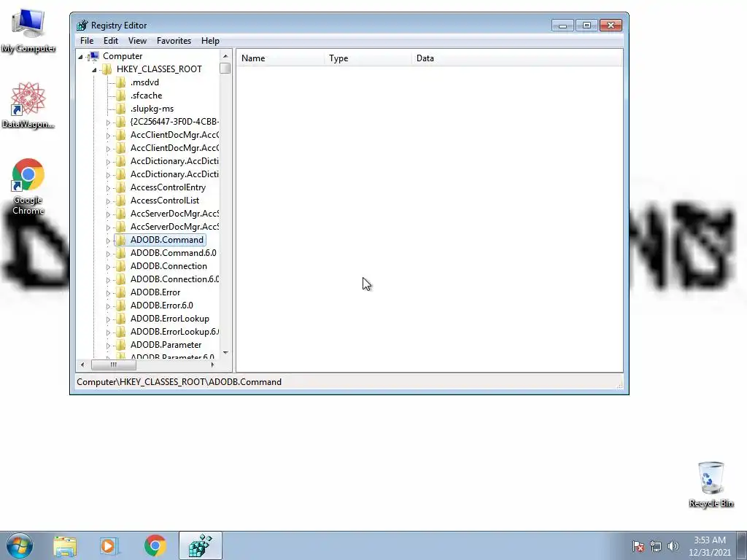Click the ADODB.Error folder icon
This screenshot has width=747, height=560.
pyautogui.click(x=121, y=292)
